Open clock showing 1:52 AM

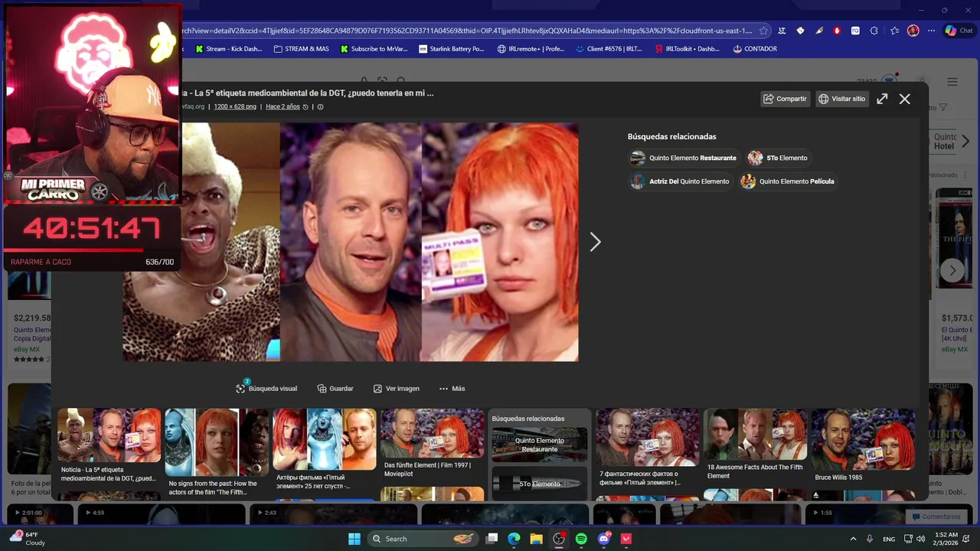point(946,539)
